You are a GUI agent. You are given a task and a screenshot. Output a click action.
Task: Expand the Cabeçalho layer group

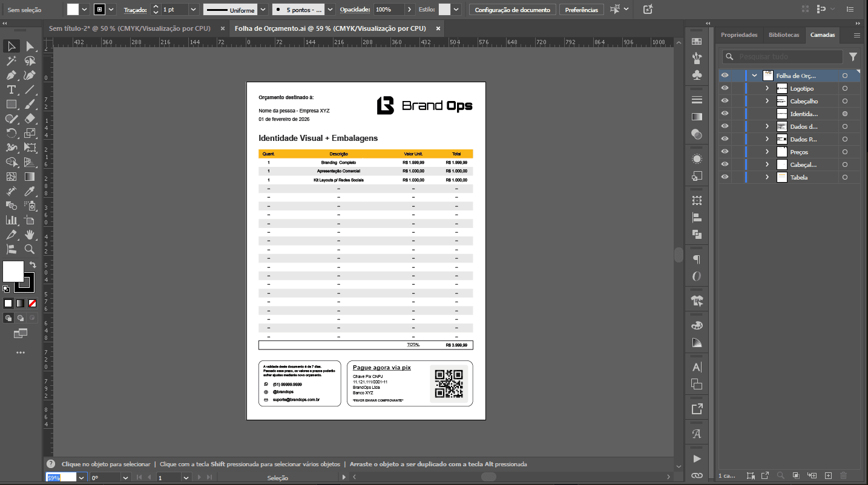(767, 101)
